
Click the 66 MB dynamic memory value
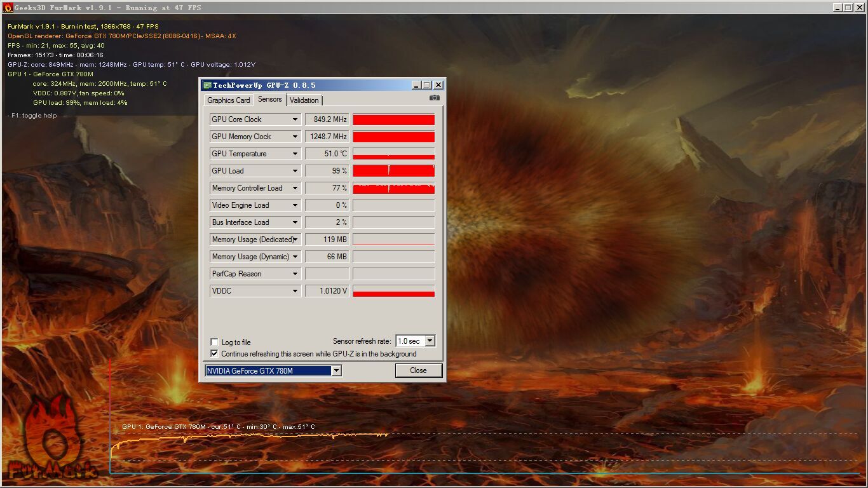click(x=327, y=257)
